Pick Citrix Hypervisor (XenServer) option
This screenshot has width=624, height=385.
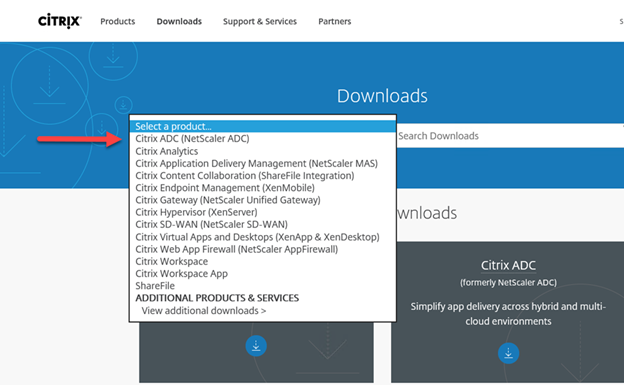[263, 212]
